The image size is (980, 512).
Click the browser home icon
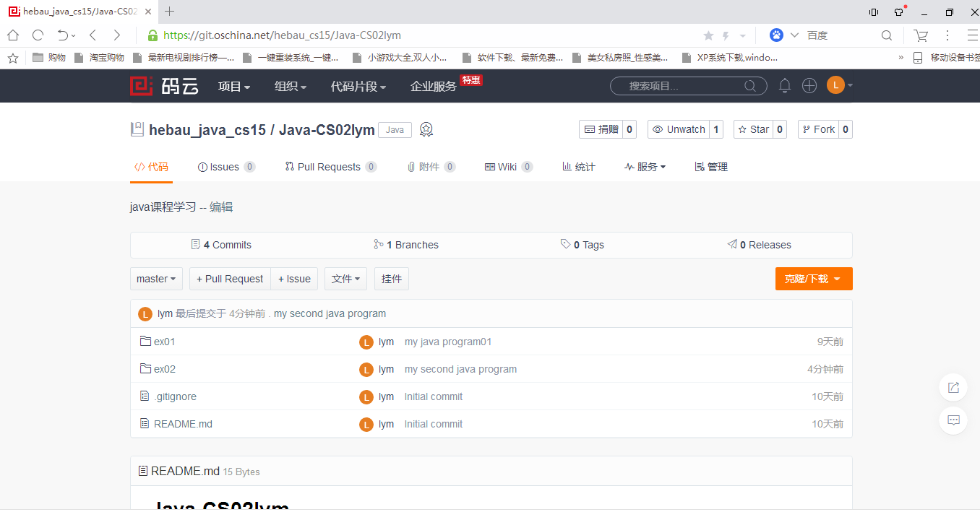click(x=13, y=35)
